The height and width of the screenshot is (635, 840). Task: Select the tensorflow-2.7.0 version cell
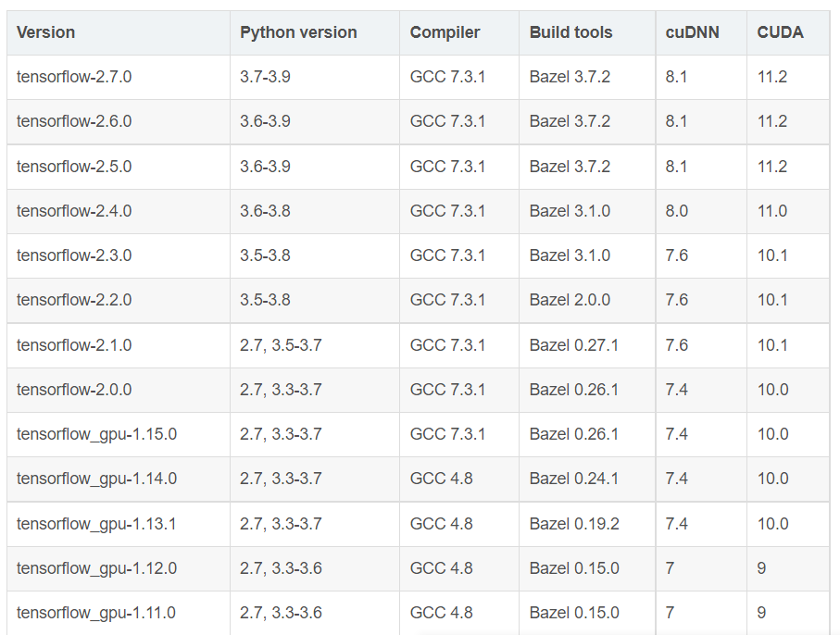[x=74, y=77]
